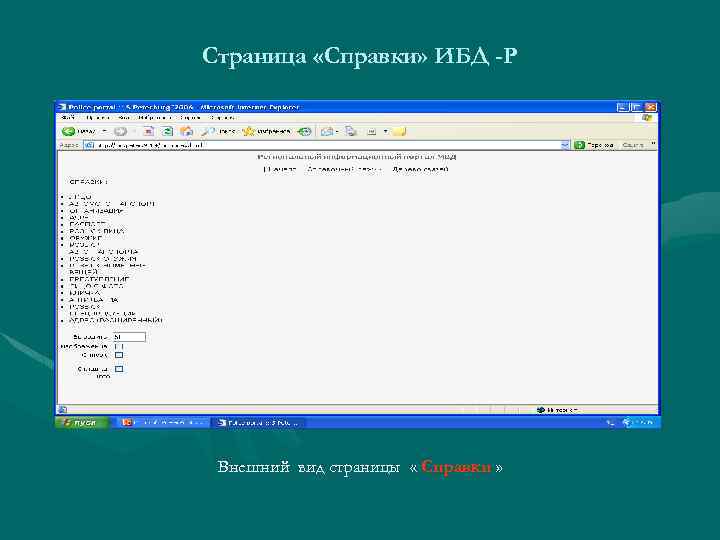Click inside the browser address field

[x=327, y=145]
